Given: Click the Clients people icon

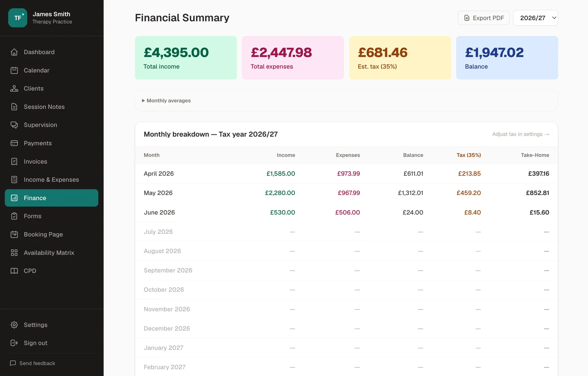Looking at the screenshot, I should (14, 88).
